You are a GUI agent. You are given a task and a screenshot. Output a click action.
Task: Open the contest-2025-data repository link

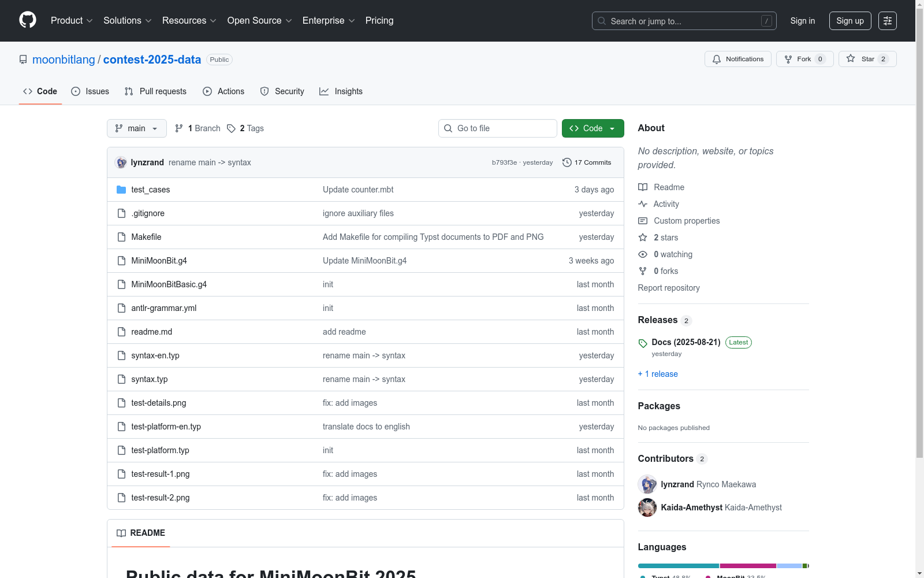tap(152, 60)
